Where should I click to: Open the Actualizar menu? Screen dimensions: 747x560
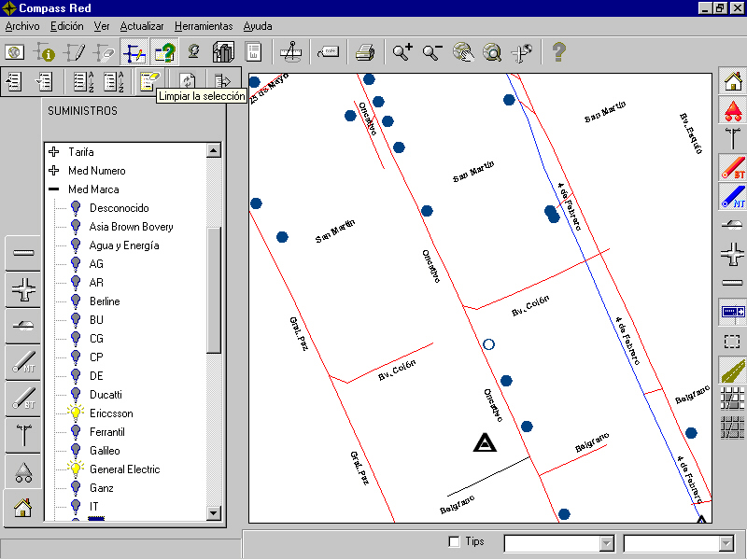click(x=142, y=26)
